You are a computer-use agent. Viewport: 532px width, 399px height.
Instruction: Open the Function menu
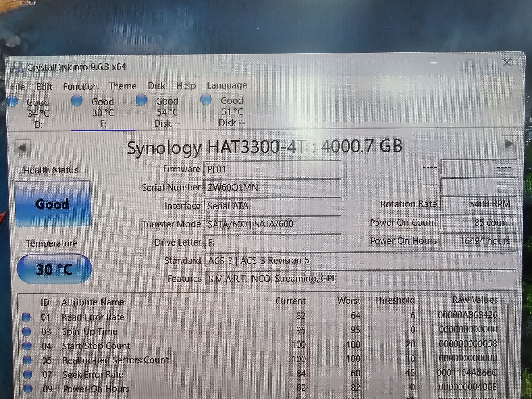pyautogui.click(x=80, y=86)
